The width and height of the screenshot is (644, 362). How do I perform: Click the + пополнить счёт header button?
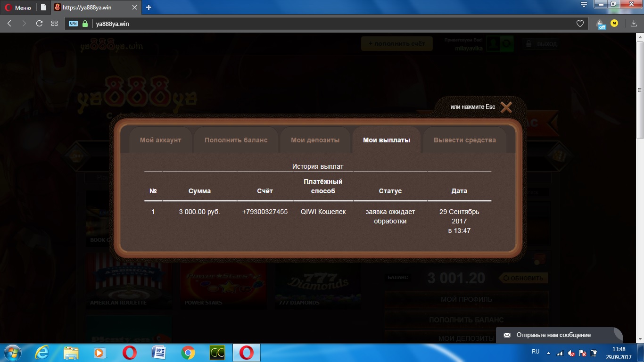coord(396,44)
